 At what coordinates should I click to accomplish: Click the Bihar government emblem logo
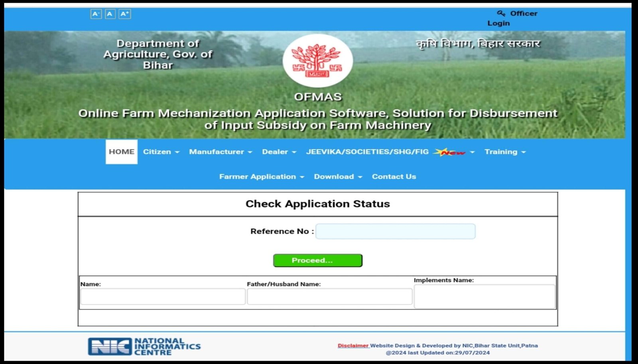(318, 60)
